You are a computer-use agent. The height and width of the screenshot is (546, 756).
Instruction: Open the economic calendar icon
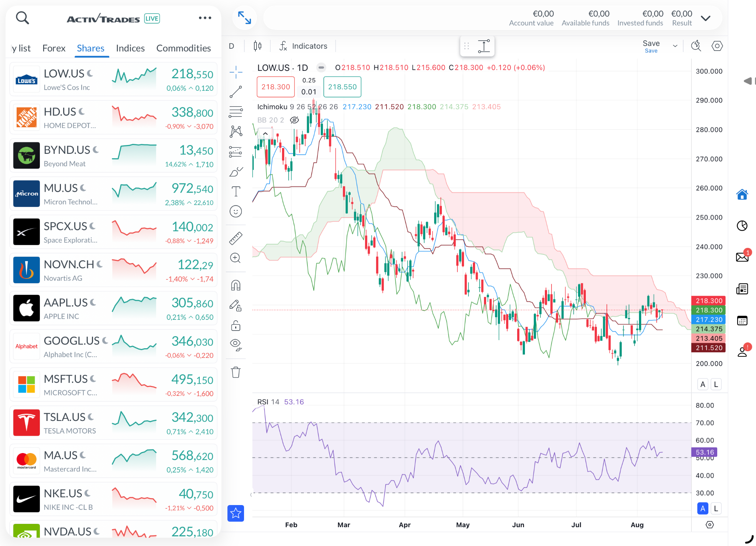point(742,321)
